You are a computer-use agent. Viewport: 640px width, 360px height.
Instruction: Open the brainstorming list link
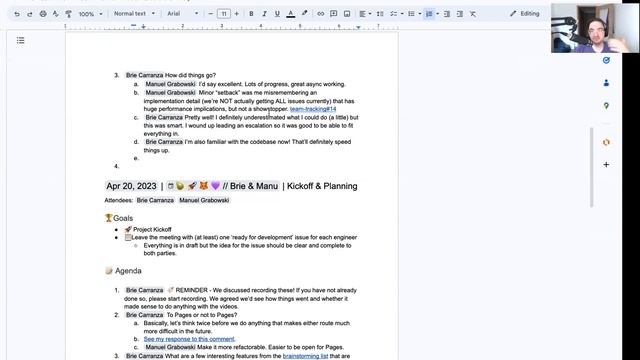(305, 356)
